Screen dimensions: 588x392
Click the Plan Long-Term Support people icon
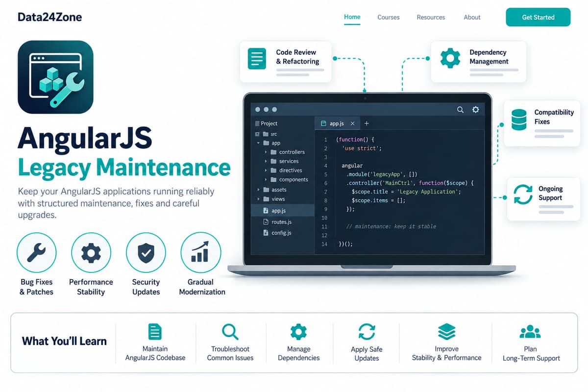[x=530, y=332]
